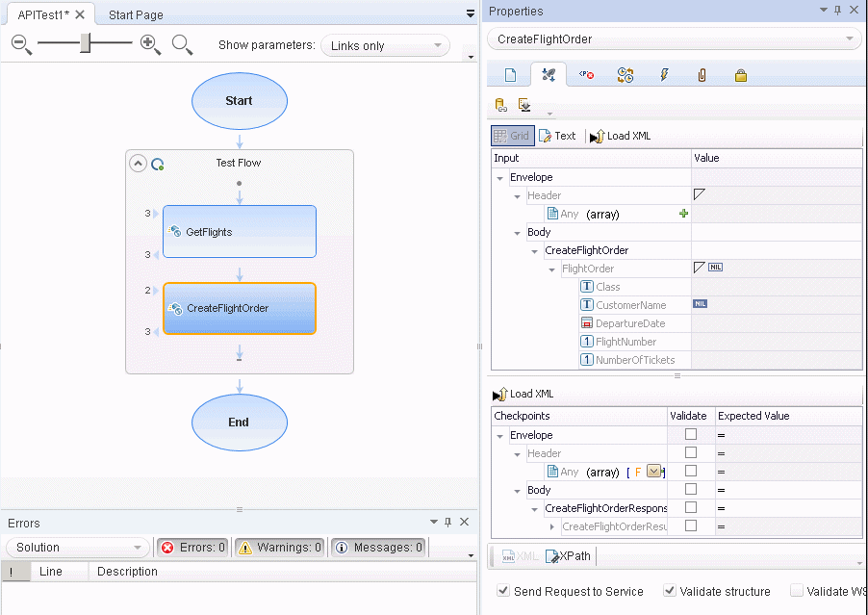This screenshot has height=615, width=868.
Task: Click the canvas zoom slider handle
Action: 86,43
